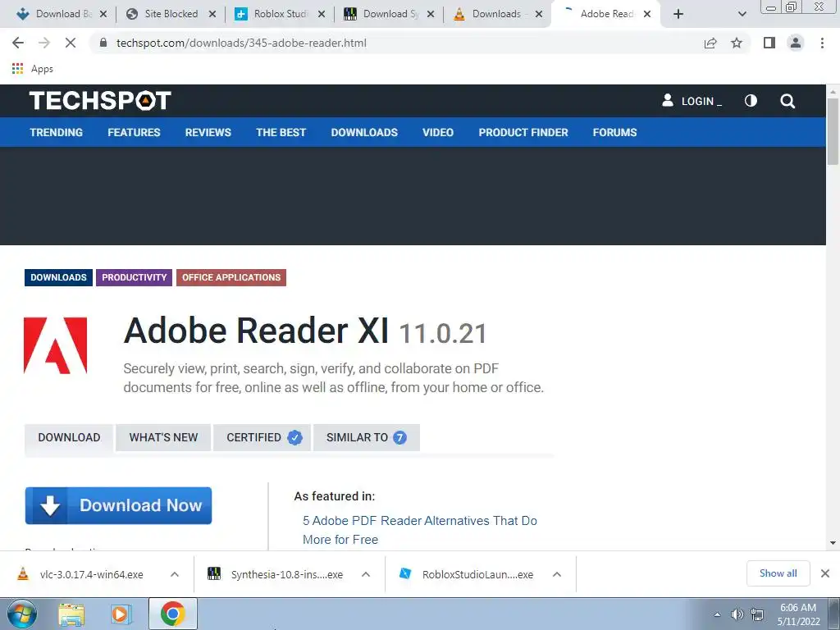The height and width of the screenshot is (630, 840).
Task: Share this page via share icon
Action: pos(710,43)
